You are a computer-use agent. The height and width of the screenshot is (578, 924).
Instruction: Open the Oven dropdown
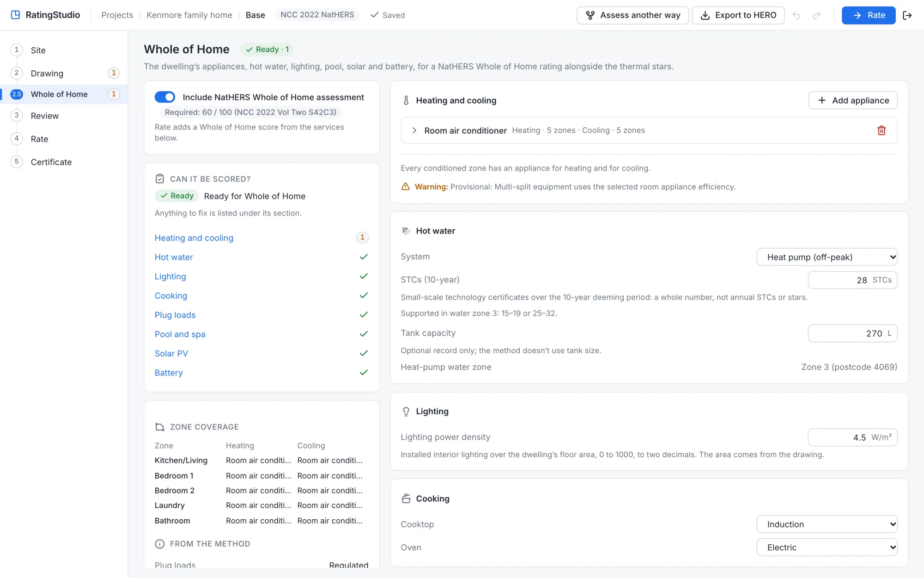[827, 547]
